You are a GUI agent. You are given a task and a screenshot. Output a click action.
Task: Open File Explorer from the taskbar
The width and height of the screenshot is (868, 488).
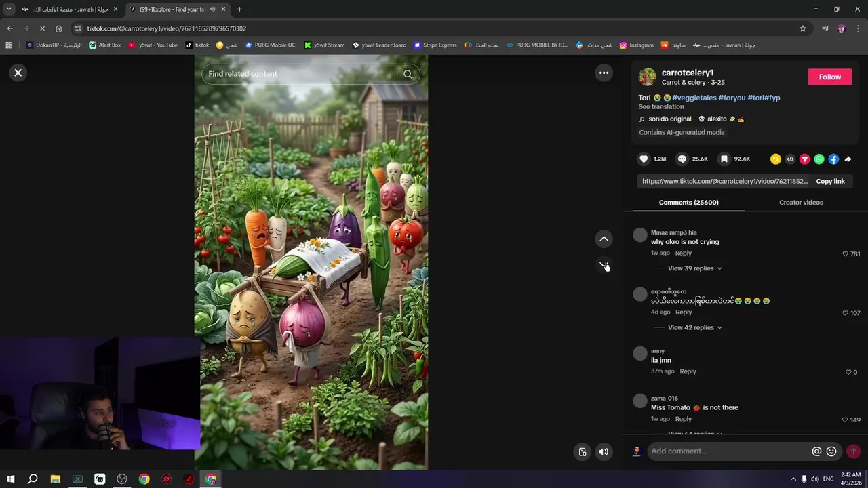coord(55,479)
